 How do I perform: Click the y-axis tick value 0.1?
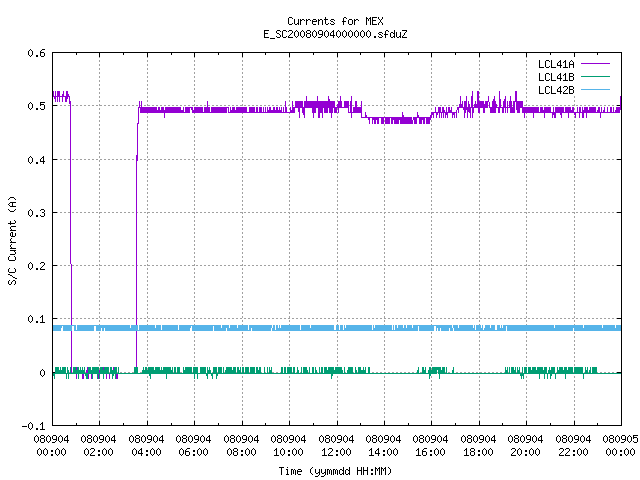coord(36,319)
